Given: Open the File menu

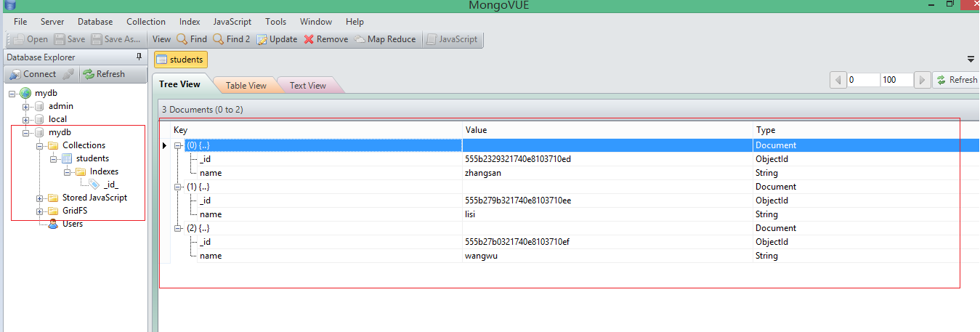Looking at the screenshot, I should point(20,22).
